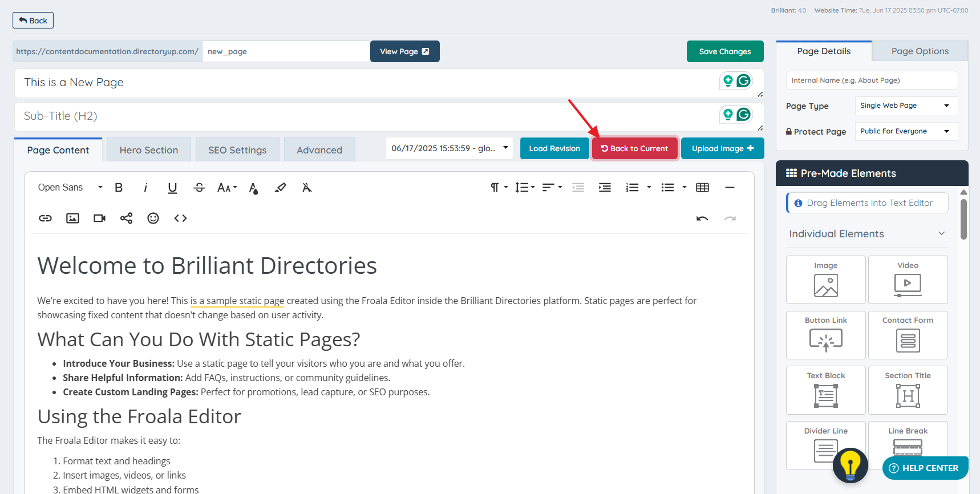Open the inline style brush tool
Viewport: 980px width, 494px height.
(x=280, y=188)
